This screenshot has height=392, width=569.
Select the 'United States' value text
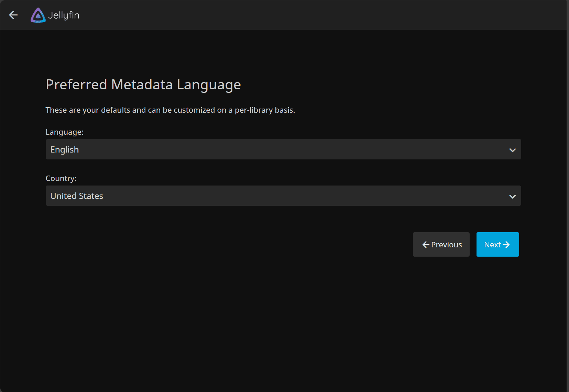pos(77,196)
